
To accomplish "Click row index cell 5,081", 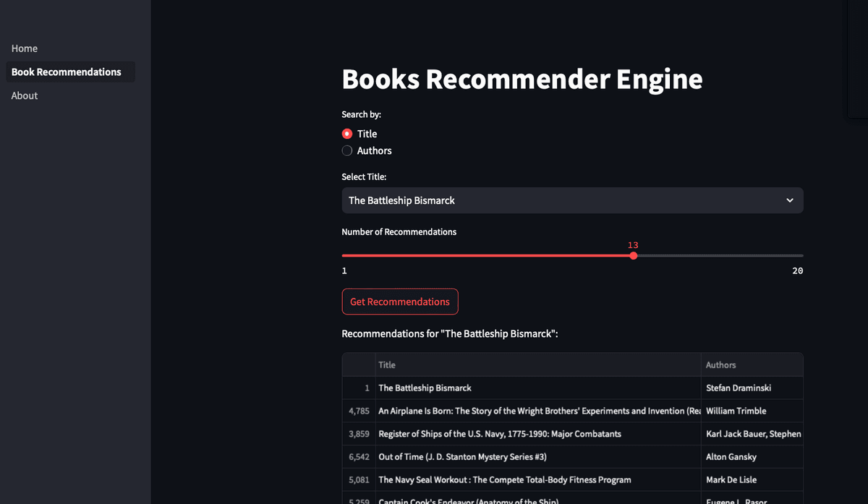I will tap(359, 479).
